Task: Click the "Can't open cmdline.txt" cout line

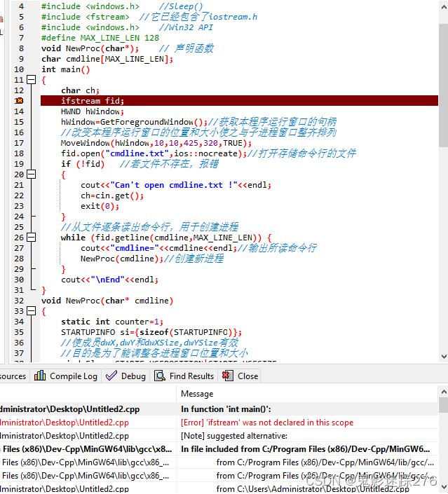Action: 176,185
